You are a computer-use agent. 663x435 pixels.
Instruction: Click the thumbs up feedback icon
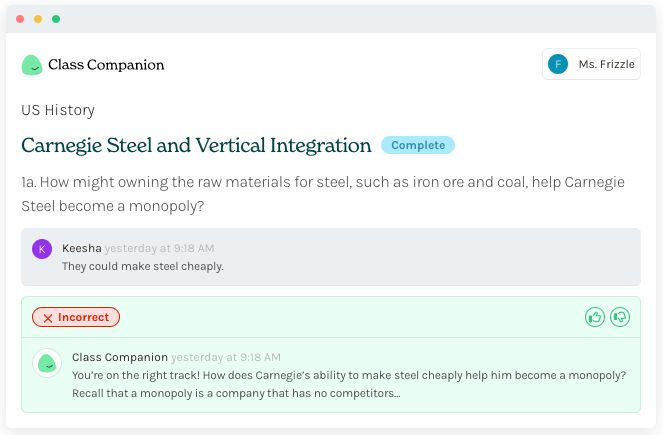tap(595, 317)
